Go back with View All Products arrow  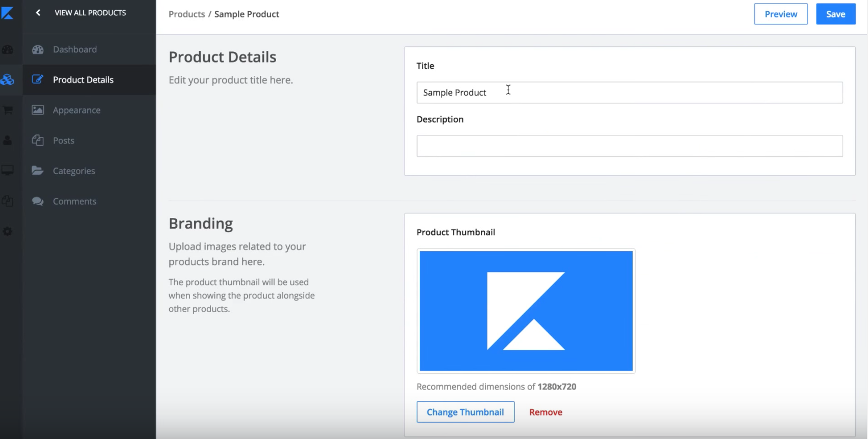point(38,13)
